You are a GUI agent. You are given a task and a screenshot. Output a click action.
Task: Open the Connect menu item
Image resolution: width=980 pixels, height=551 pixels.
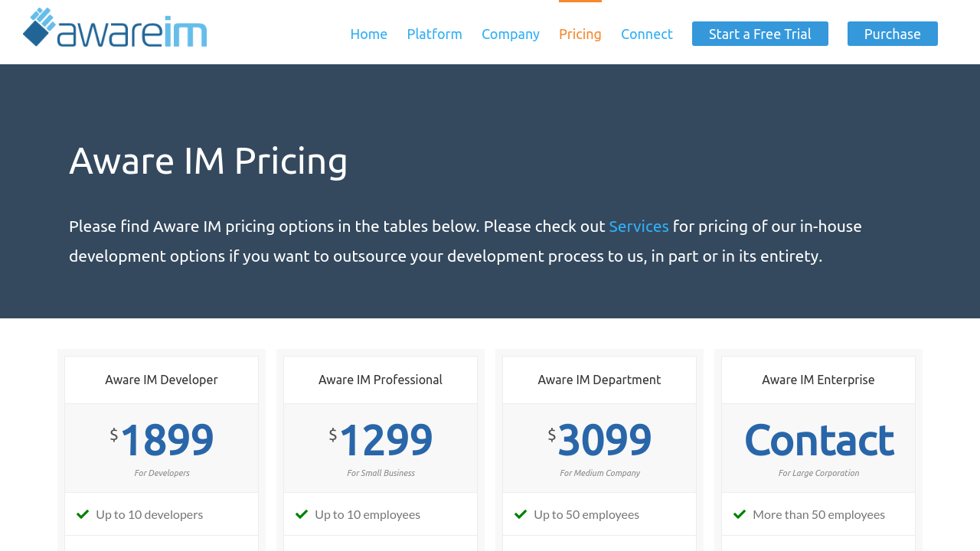coord(646,34)
